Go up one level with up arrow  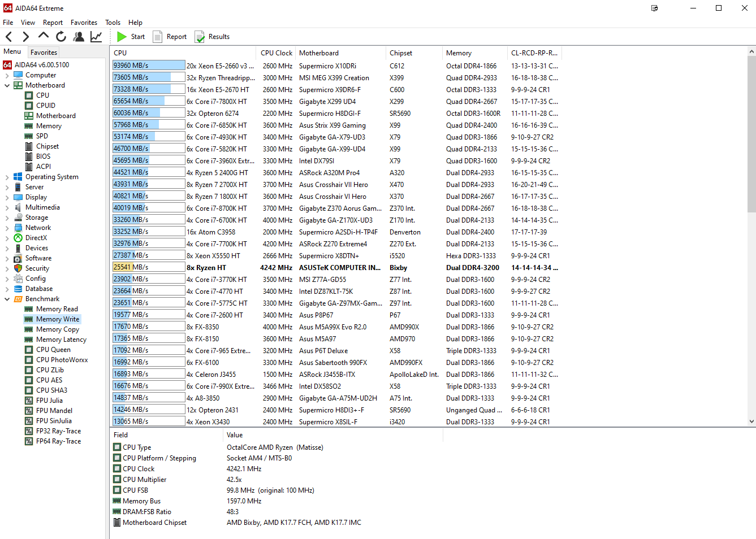tap(44, 36)
